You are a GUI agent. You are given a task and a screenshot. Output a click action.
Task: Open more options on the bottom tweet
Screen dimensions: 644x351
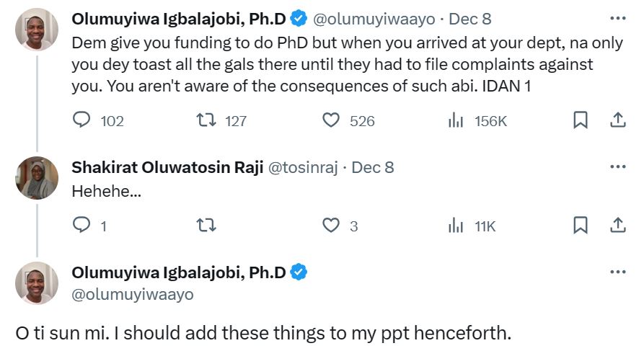click(x=618, y=272)
